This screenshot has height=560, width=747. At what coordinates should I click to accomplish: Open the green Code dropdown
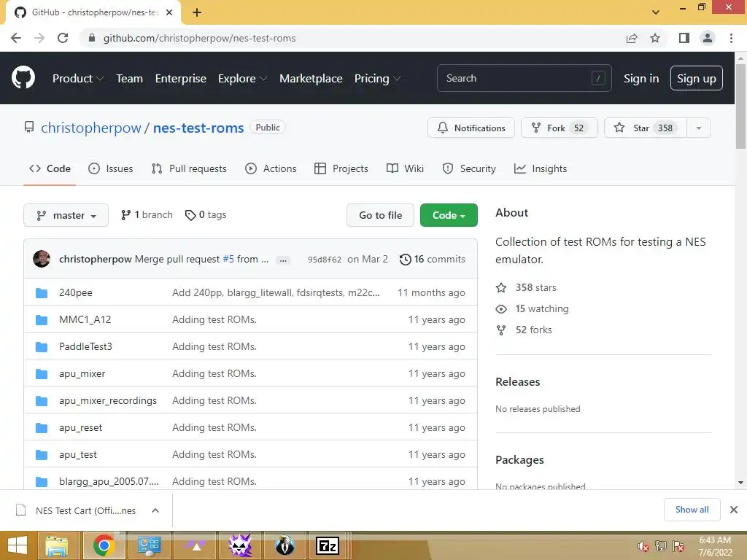point(449,215)
